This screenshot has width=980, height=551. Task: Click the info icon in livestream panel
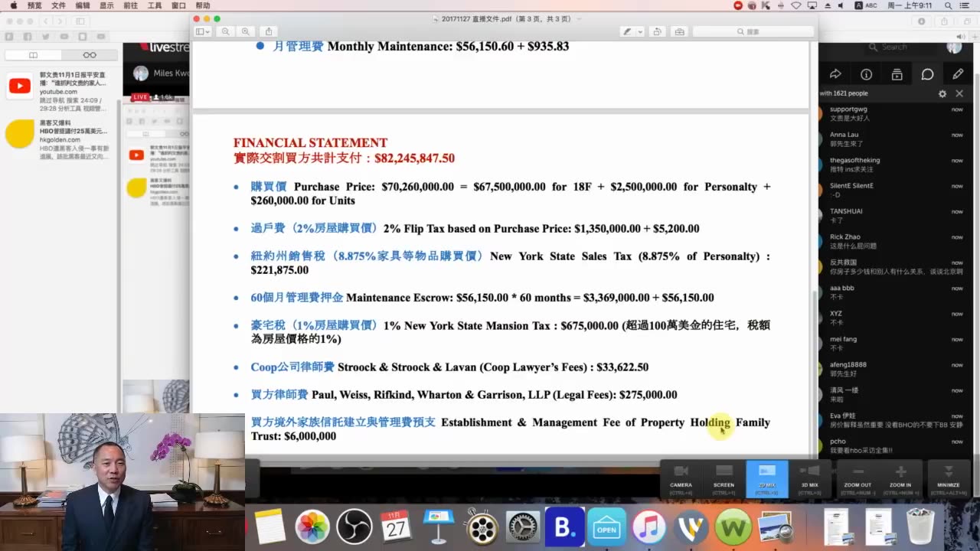(866, 74)
